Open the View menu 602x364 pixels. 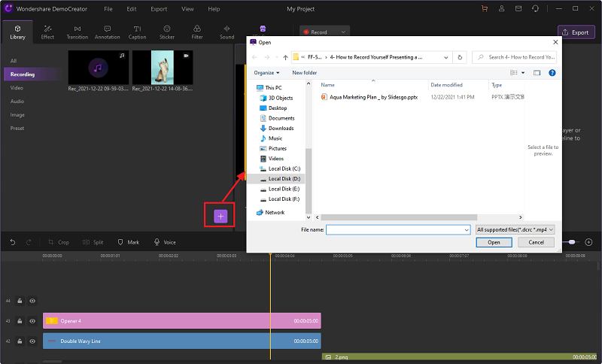187,9
